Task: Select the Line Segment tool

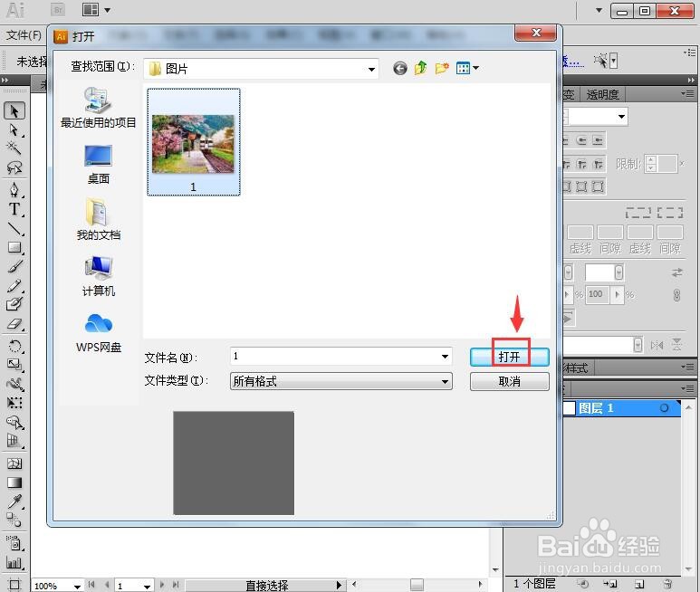Action: coord(14,228)
